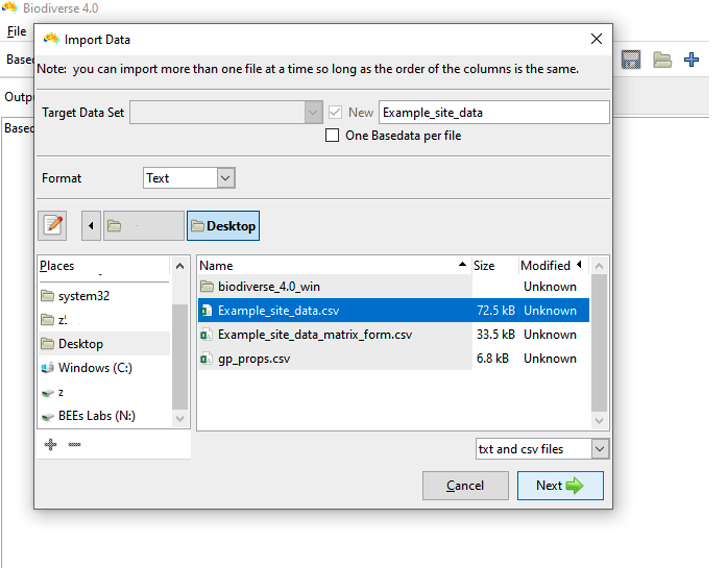
Task: Sort file list by Name column
Action: [x=334, y=265]
